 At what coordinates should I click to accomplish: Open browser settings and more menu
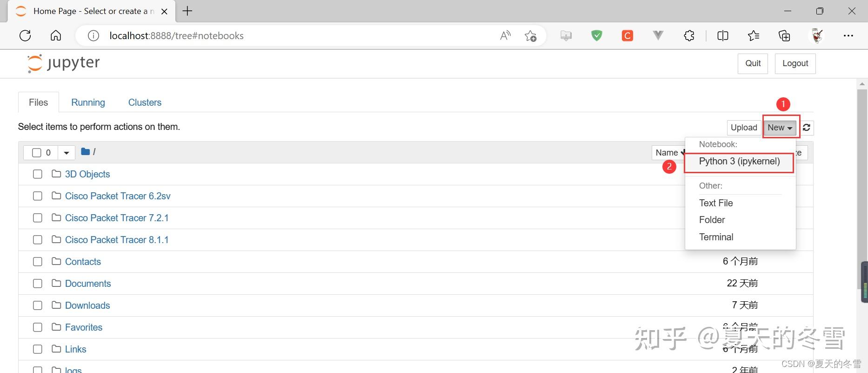(848, 36)
